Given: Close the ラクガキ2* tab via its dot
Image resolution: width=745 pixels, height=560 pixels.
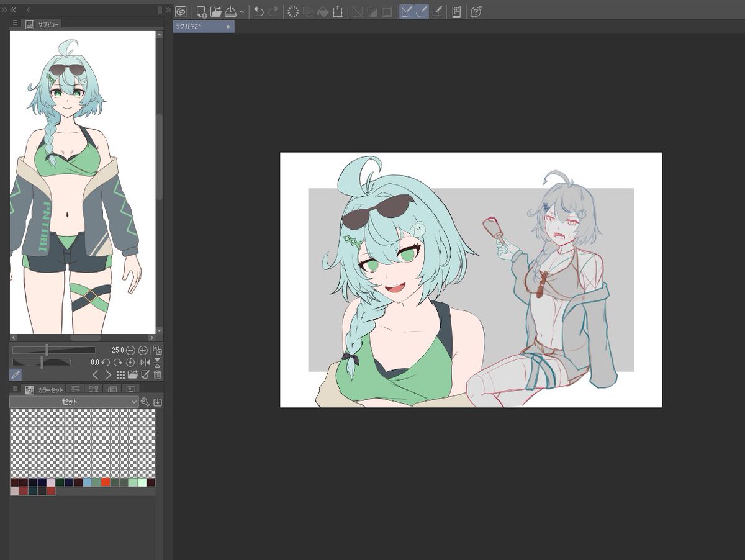Looking at the screenshot, I should click(x=228, y=27).
